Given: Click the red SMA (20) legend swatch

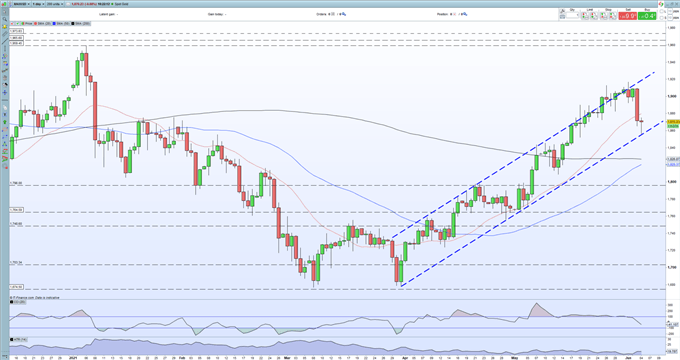Looking at the screenshot, I should (36, 23).
